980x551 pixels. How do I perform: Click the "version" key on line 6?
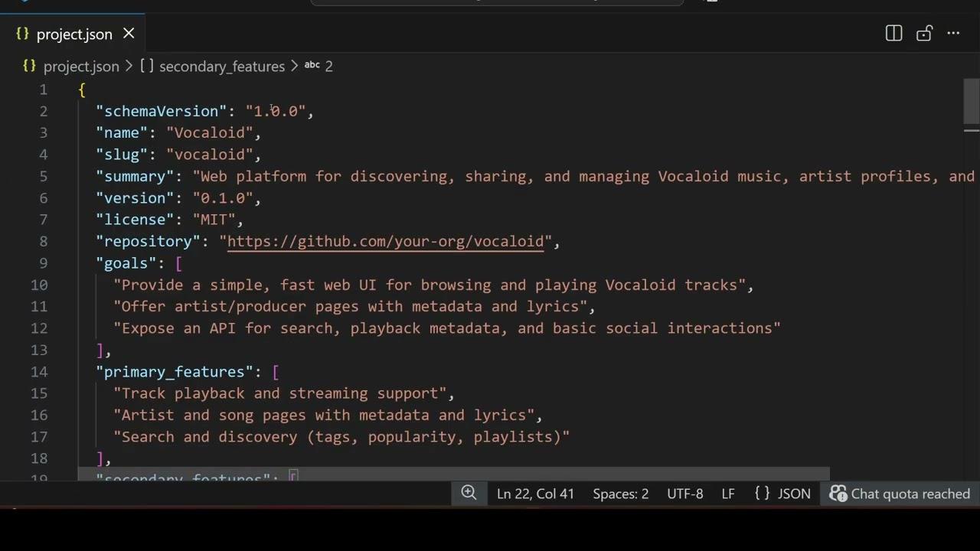135,198
